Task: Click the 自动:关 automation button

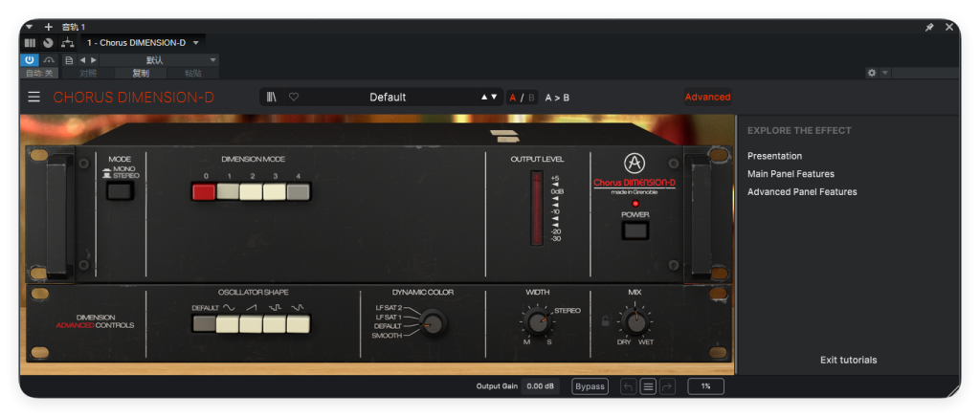Action: (38, 73)
